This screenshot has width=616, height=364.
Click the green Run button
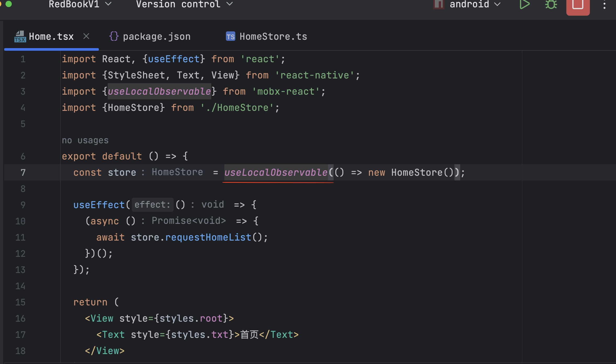(524, 4)
